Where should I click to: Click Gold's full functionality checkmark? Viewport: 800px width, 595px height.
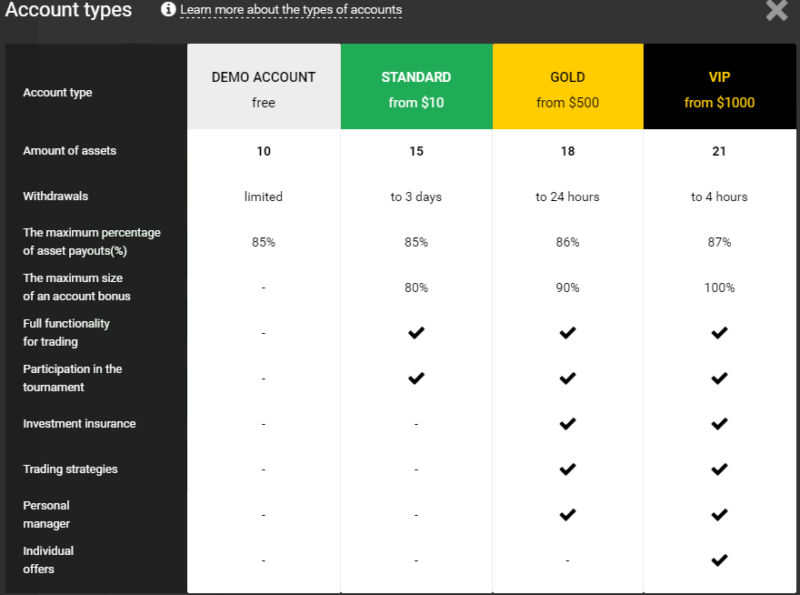568,333
